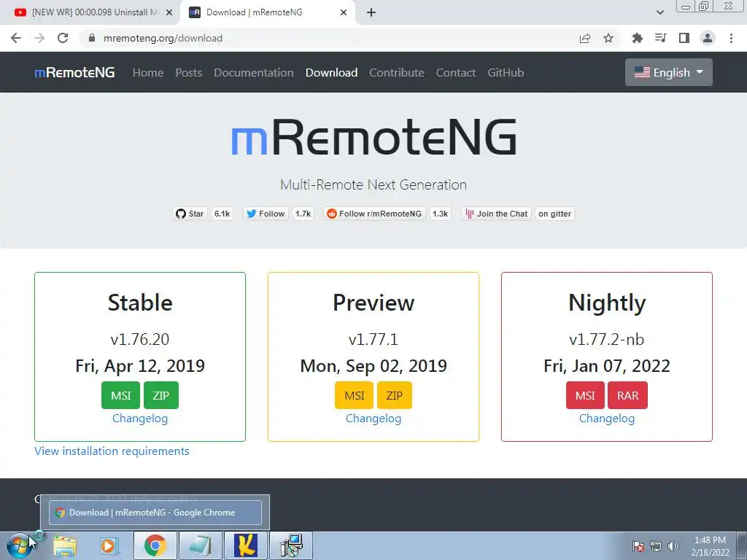Image resolution: width=747 pixels, height=560 pixels.
Task: Switch to the YouTube NEW WR tab
Action: [x=90, y=12]
